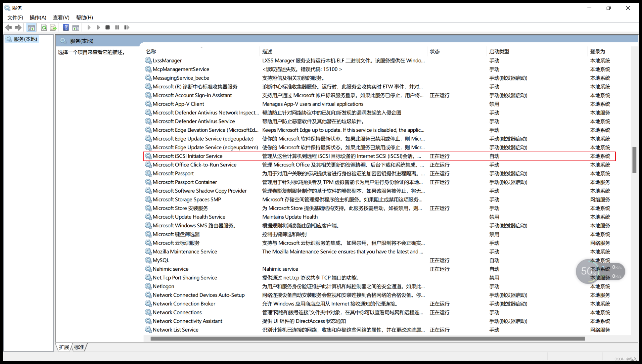Viewport: 642px width, 364px height.
Task: Select Network Connected Devices Auto-Setup
Action: (x=199, y=295)
